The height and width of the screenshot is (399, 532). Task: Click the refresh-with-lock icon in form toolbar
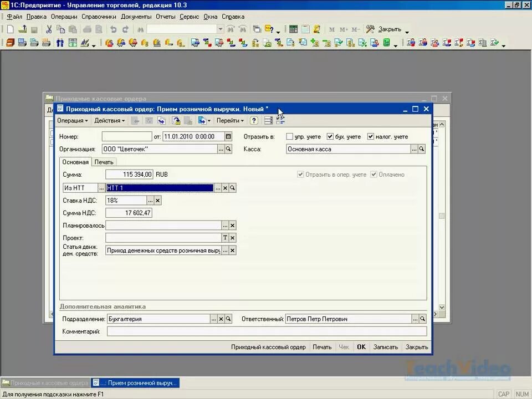tap(176, 120)
